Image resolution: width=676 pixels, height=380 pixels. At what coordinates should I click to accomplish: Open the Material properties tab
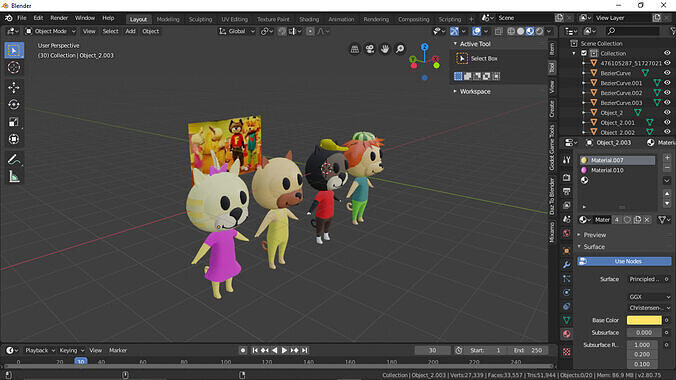566,334
